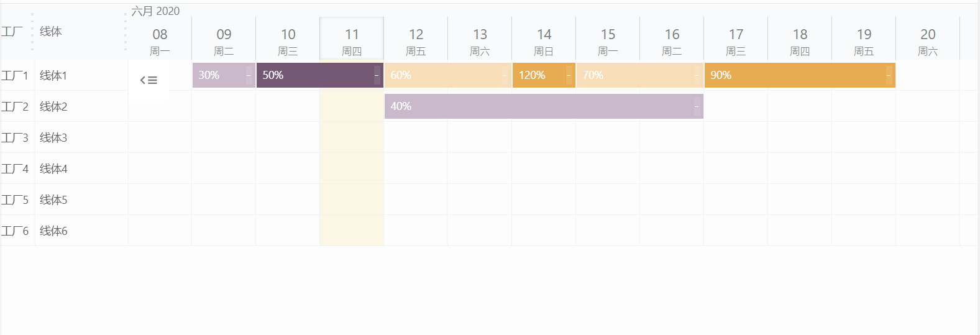Click the handle icon on 70% bar
Screen dimensions: 980x335
point(697,75)
